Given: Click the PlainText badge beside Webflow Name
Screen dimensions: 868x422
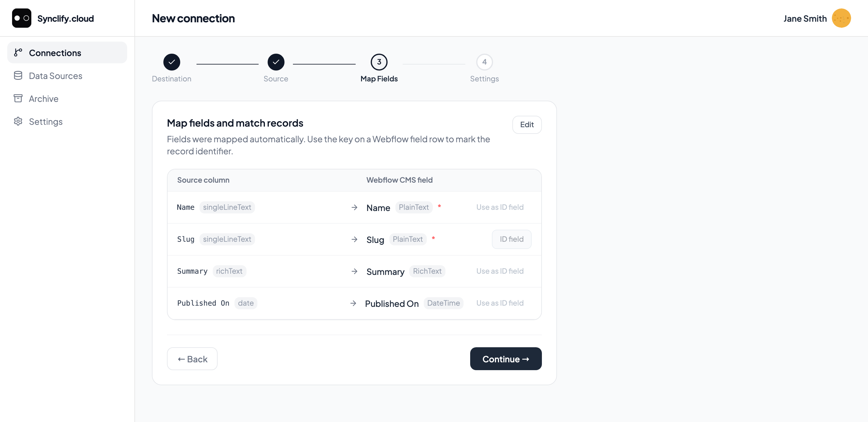Looking at the screenshot, I should [x=414, y=207].
